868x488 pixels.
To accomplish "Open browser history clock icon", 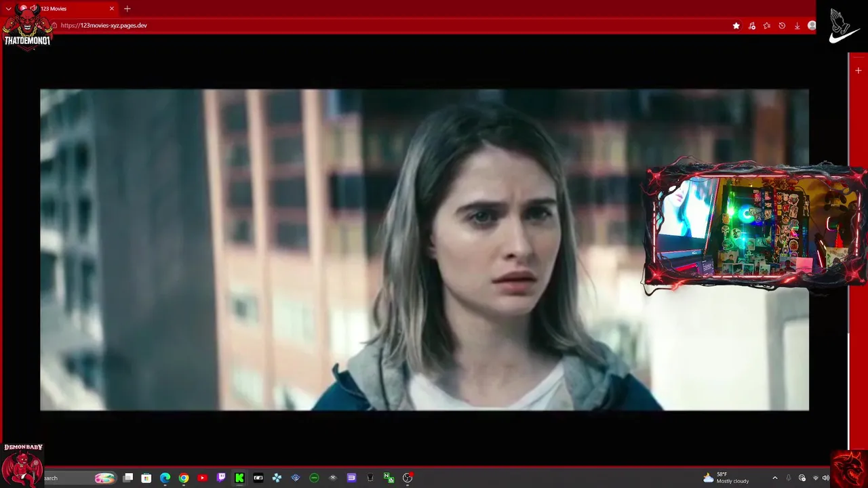I will pyautogui.click(x=782, y=26).
